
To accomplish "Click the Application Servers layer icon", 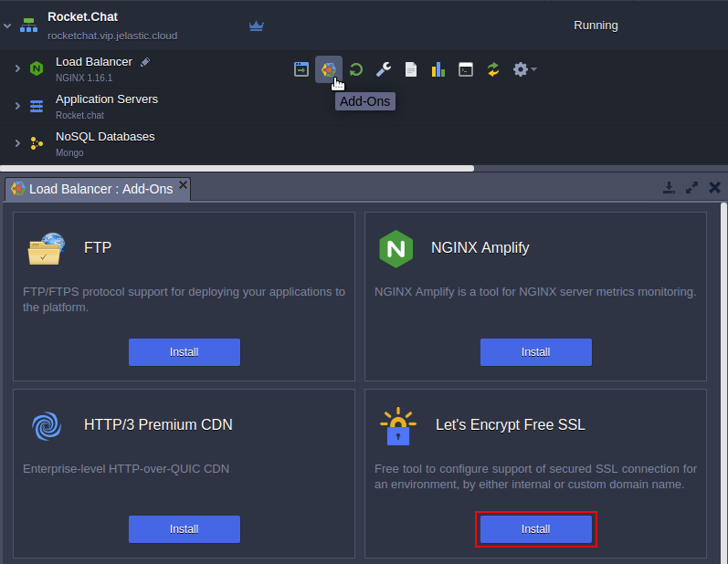I will click(x=37, y=106).
